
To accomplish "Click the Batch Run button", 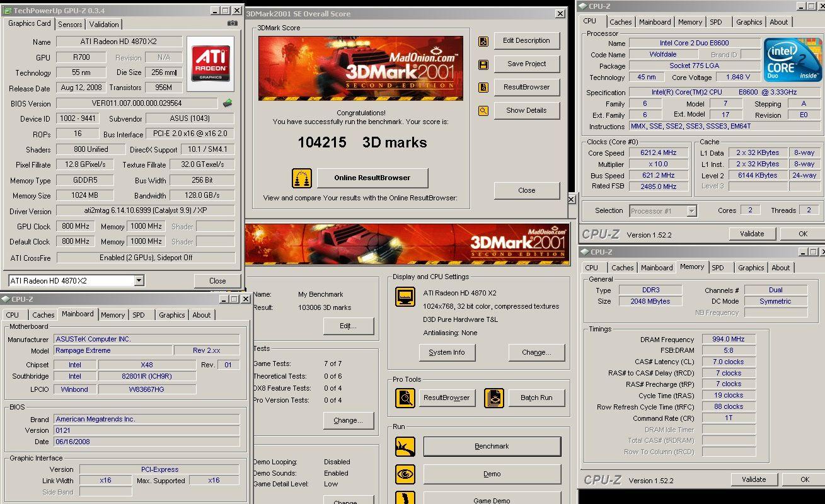I will 536,398.
